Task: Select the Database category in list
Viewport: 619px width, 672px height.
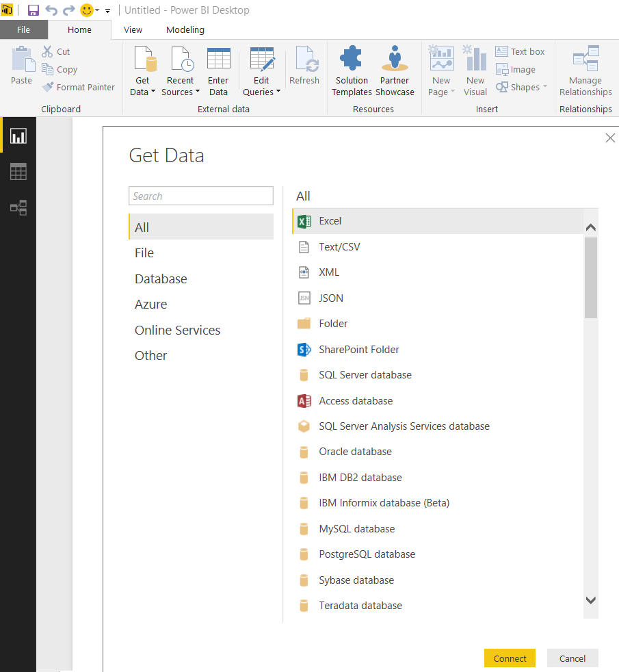Action: pyautogui.click(x=161, y=279)
